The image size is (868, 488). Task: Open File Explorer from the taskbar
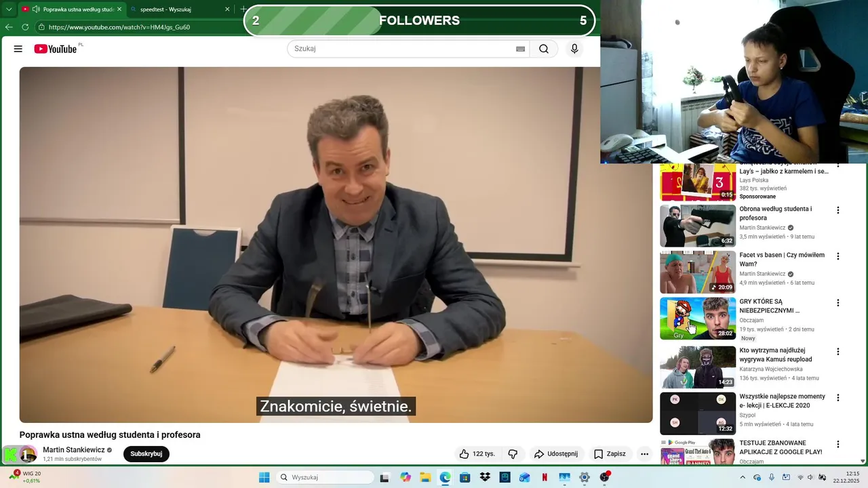click(425, 477)
